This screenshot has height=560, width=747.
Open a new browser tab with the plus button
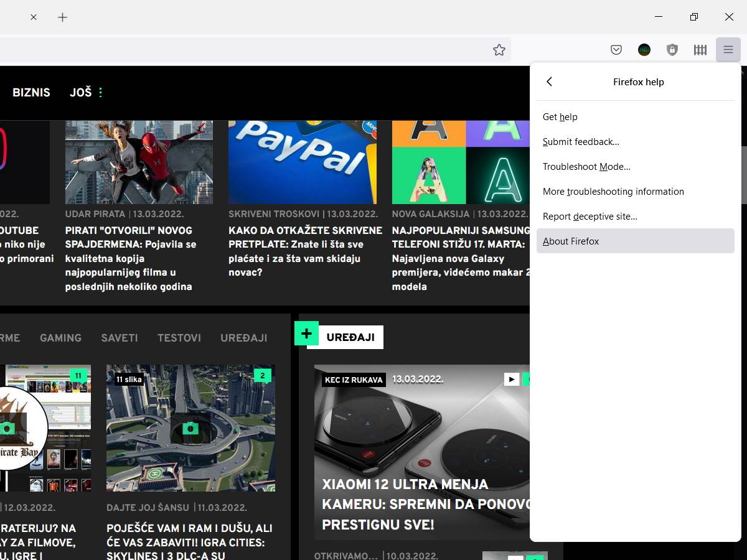pyautogui.click(x=62, y=17)
